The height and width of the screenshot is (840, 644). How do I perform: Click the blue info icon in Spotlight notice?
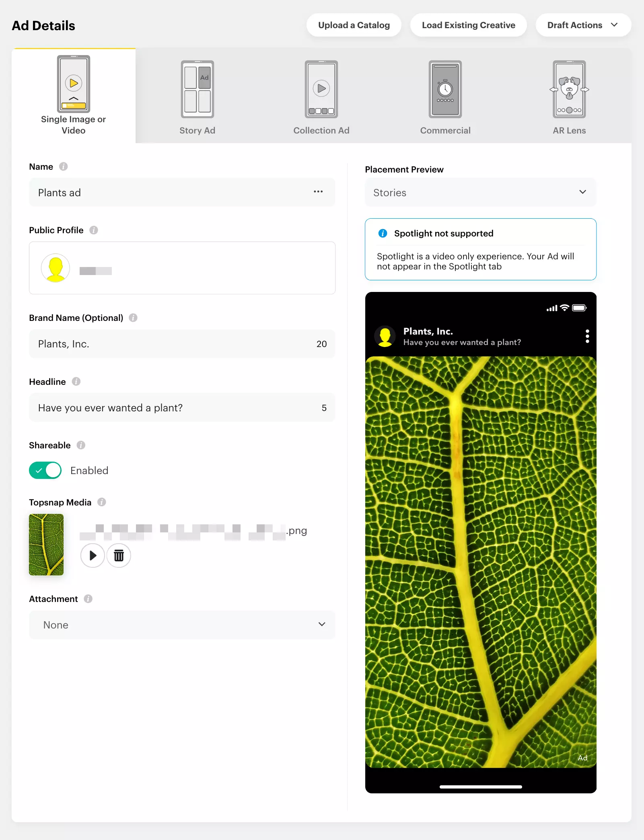coord(383,233)
